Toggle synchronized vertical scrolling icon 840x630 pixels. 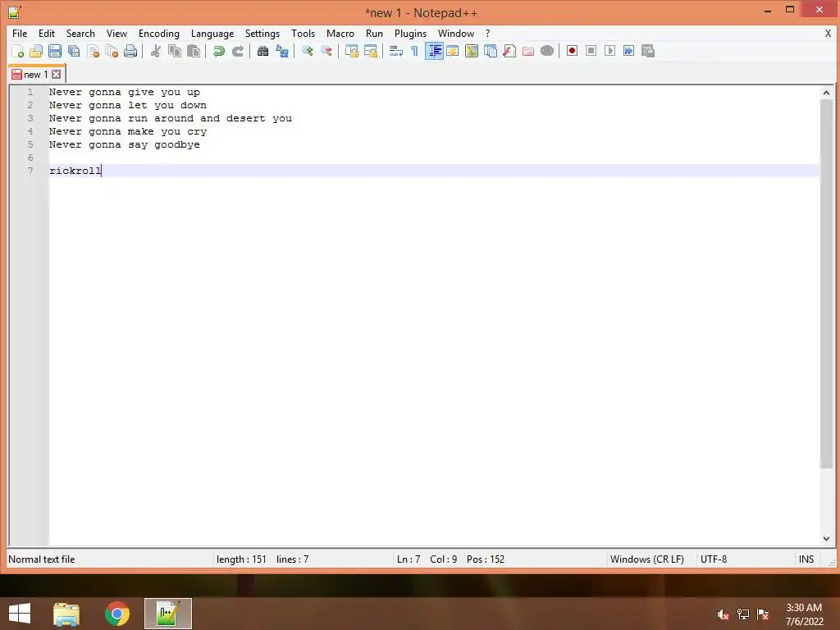click(x=351, y=51)
